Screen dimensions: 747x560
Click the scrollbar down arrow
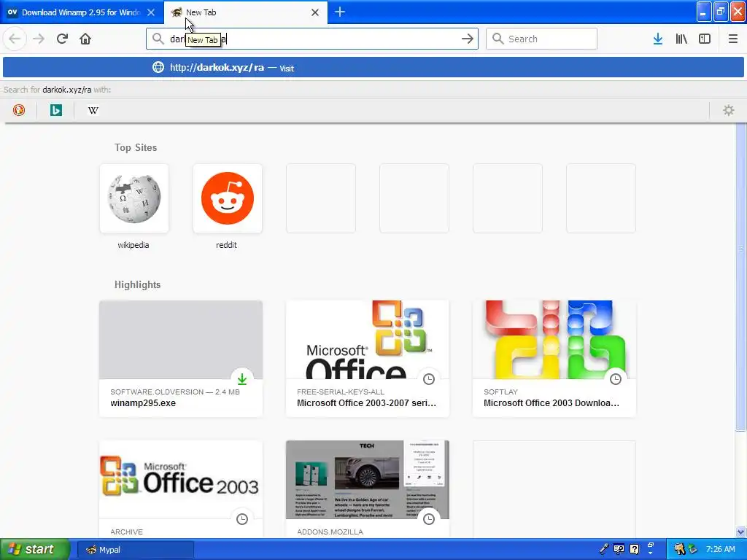coord(740,532)
